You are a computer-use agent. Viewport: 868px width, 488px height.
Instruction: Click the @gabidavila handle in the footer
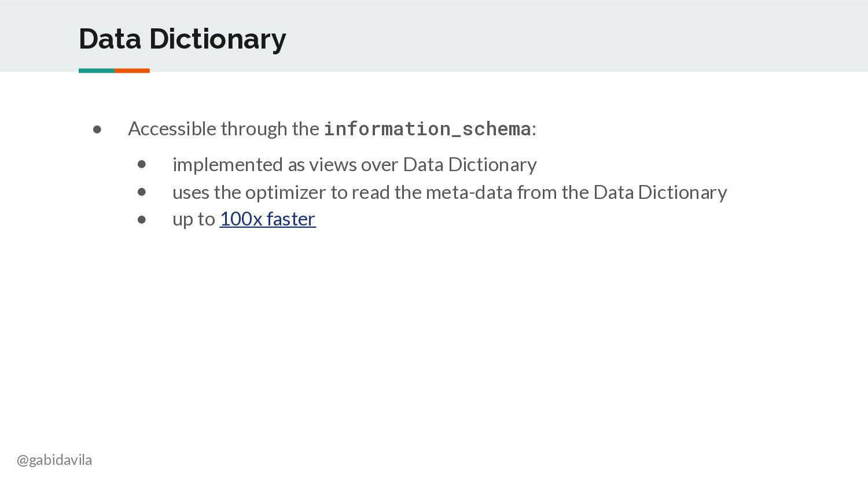54,460
